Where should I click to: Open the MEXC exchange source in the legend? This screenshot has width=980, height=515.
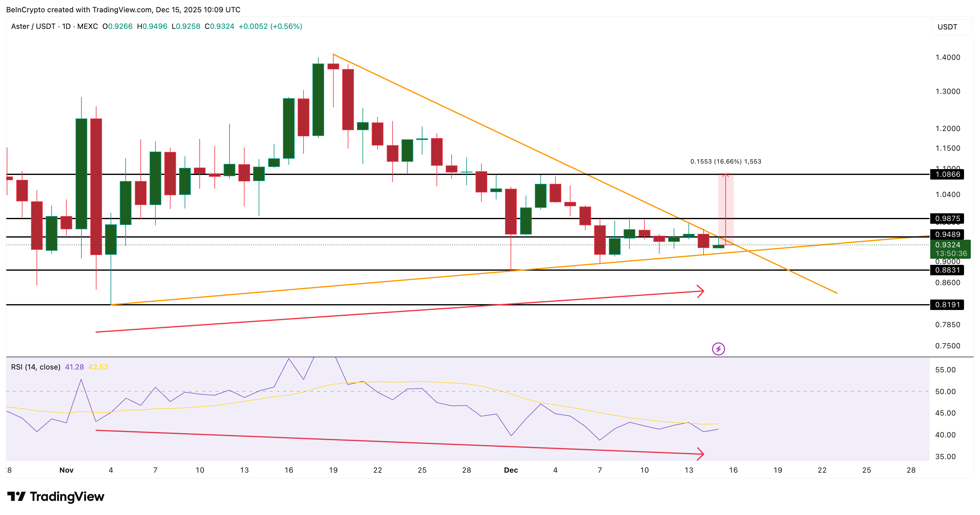click(88, 26)
